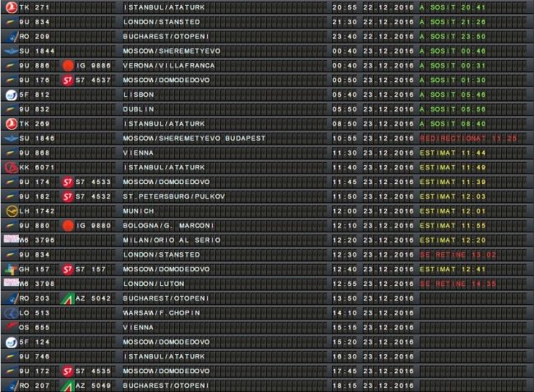Click the scheduled time 18:15 for RO 207
The image size is (534, 392).
click(345, 386)
